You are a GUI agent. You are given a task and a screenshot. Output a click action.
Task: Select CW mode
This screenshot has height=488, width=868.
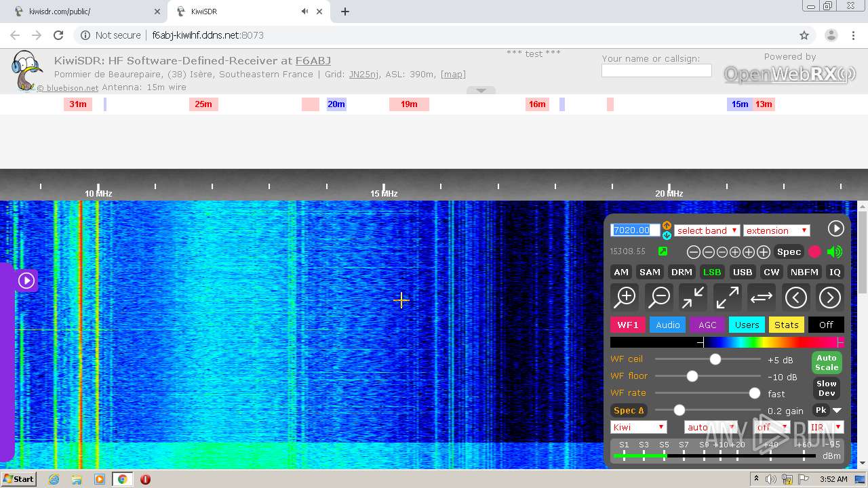(x=772, y=272)
